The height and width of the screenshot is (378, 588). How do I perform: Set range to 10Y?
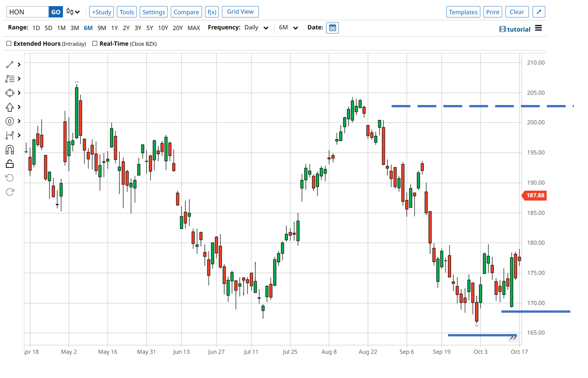tap(163, 28)
